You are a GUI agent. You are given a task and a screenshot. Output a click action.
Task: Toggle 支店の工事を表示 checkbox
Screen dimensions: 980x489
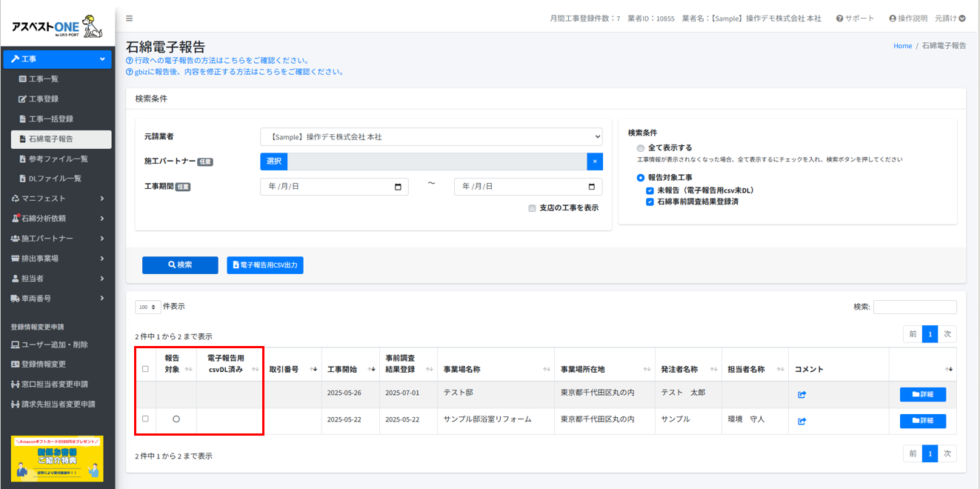click(532, 208)
